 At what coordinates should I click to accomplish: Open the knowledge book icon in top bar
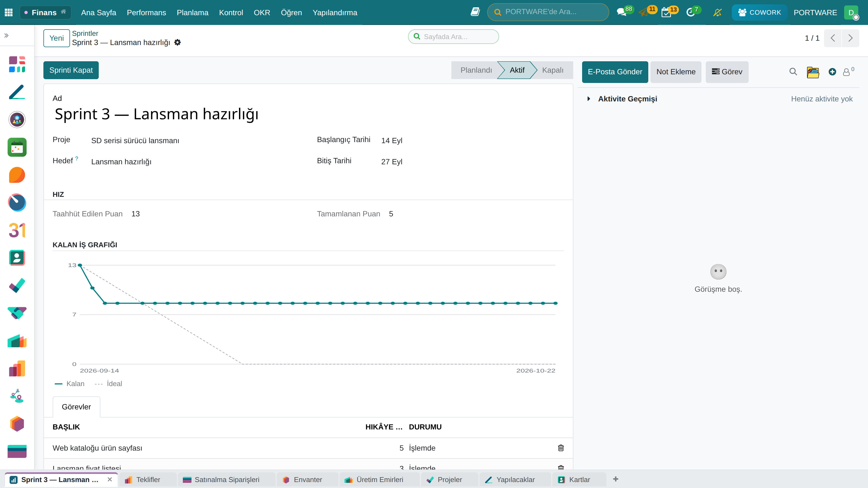475,12
